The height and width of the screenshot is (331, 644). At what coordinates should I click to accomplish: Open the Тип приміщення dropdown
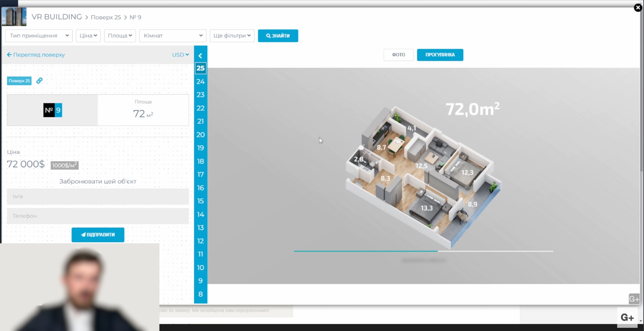click(39, 36)
